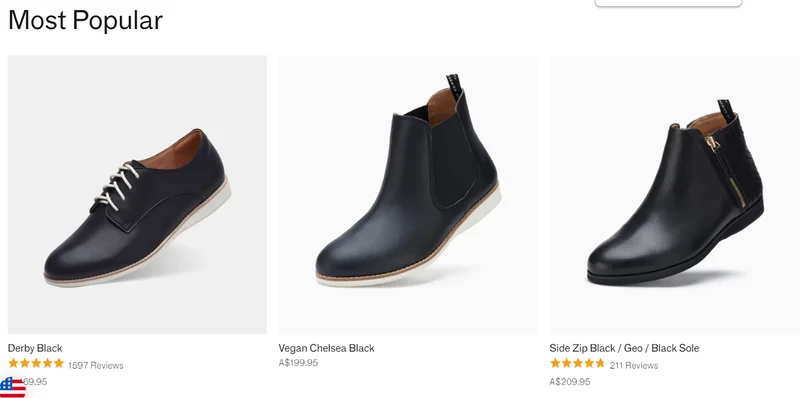This screenshot has width=800, height=398.
Task: Click the US flag region icon
Action: coord(12,388)
